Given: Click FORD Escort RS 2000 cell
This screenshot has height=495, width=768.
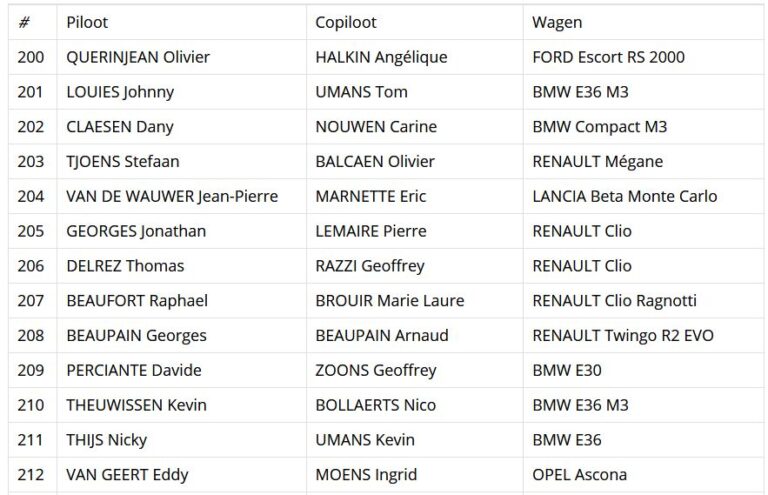Looking at the screenshot, I should [643, 57].
